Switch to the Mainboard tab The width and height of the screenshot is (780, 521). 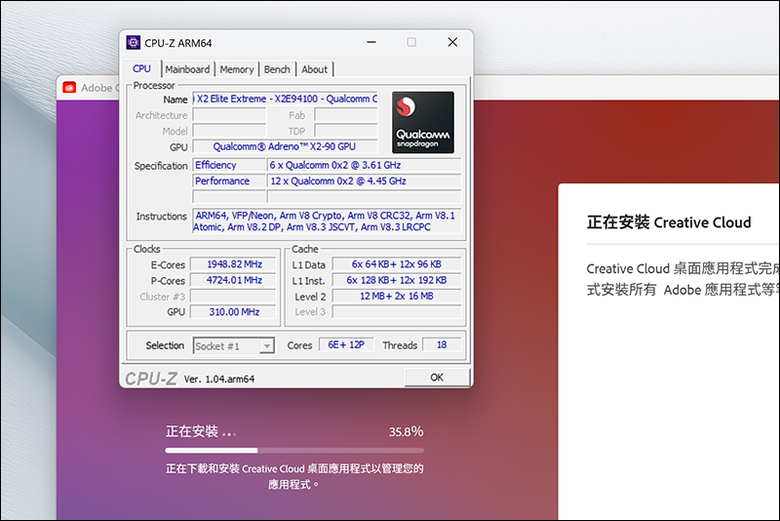188,70
